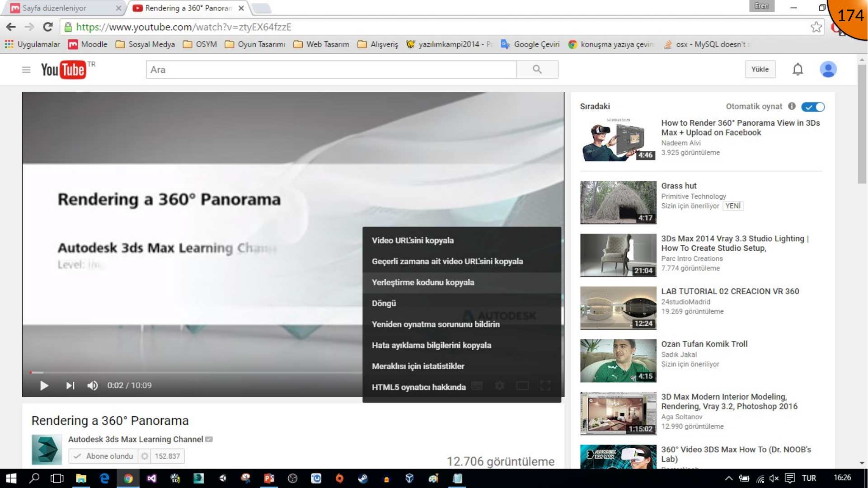The height and width of the screenshot is (488, 868).
Task: Open Task View on the taskbar
Action: tap(57, 478)
